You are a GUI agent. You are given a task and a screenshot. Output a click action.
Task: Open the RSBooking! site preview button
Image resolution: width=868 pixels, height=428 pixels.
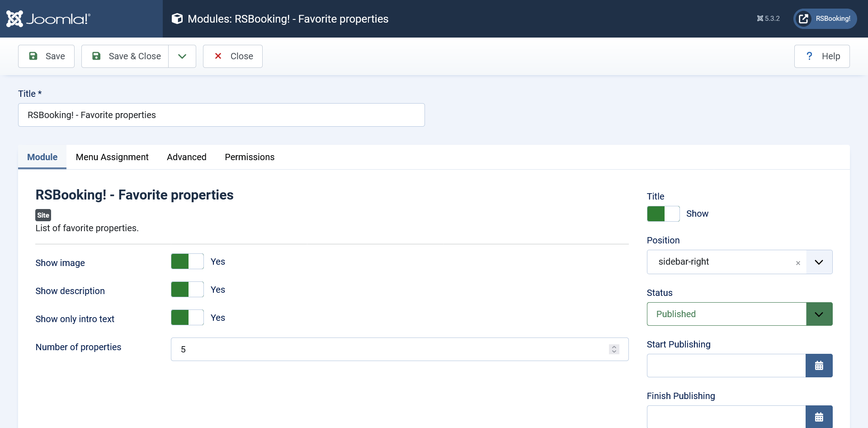tap(825, 19)
